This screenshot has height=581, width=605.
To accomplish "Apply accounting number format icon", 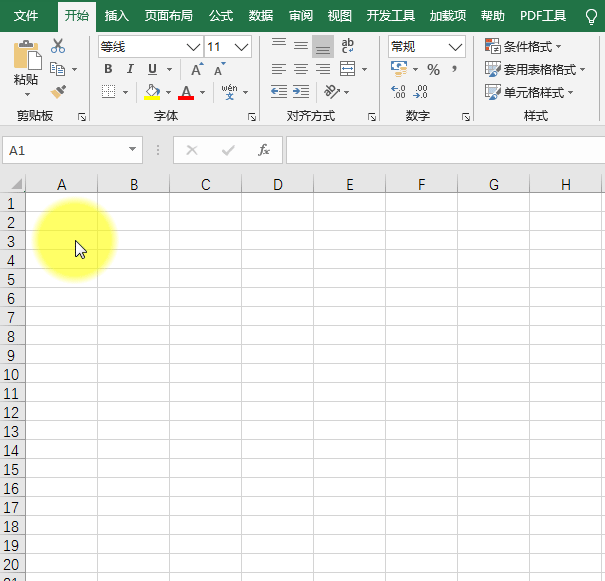I will point(399,69).
